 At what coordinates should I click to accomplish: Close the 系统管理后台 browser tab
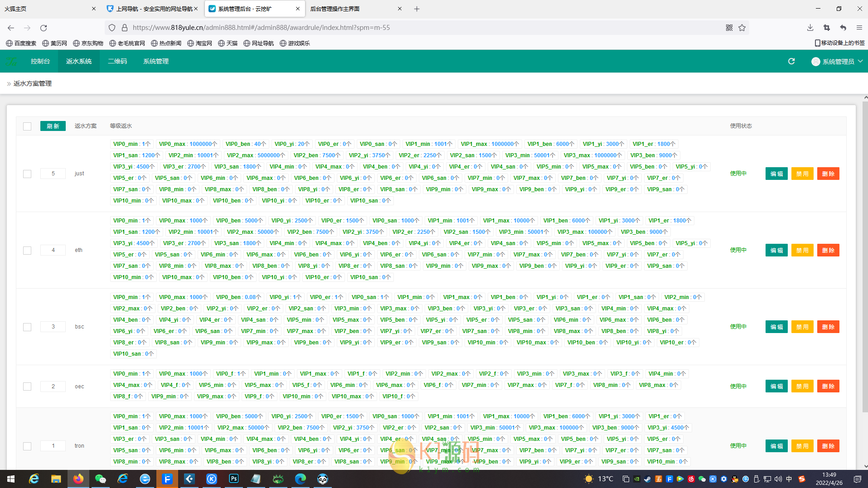(x=298, y=9)
